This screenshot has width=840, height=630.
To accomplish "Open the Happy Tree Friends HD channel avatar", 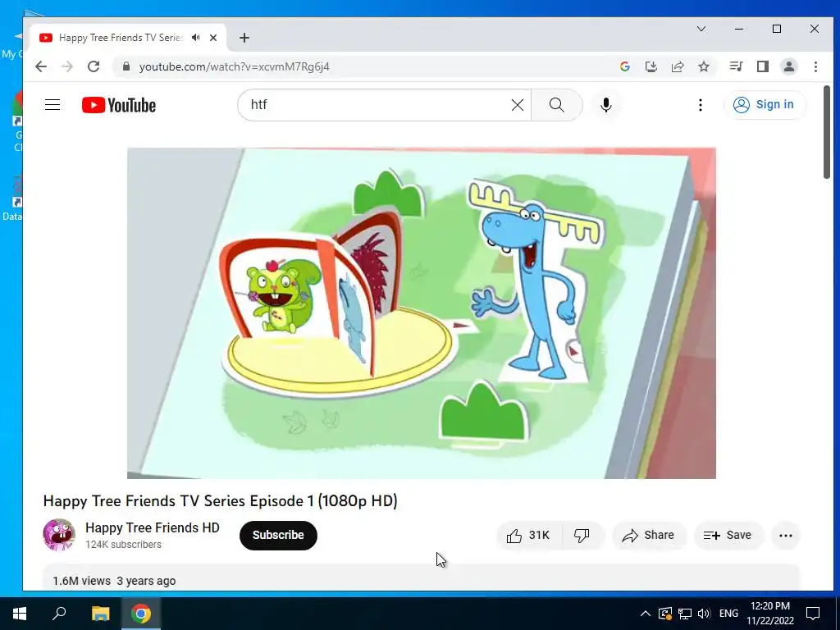I will click(x=59, y=535).
